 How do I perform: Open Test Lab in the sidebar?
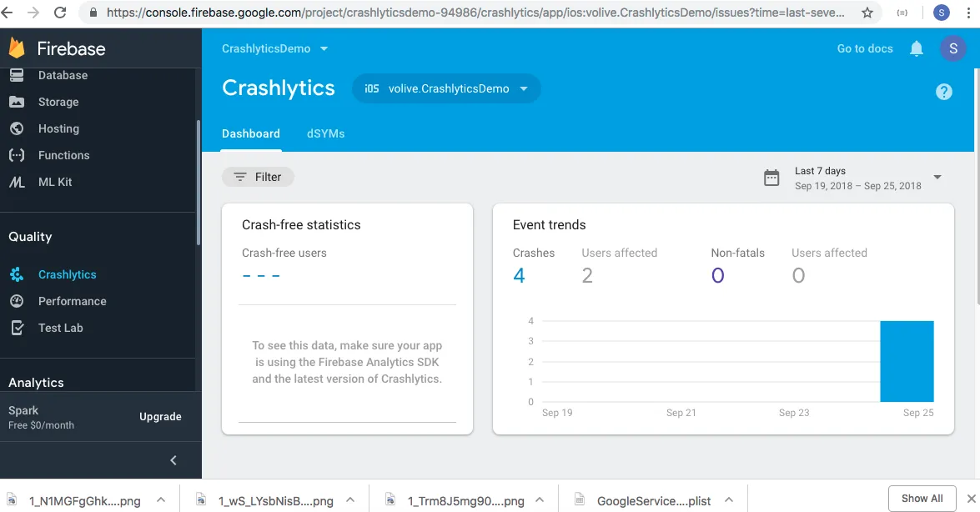point(60,328)
